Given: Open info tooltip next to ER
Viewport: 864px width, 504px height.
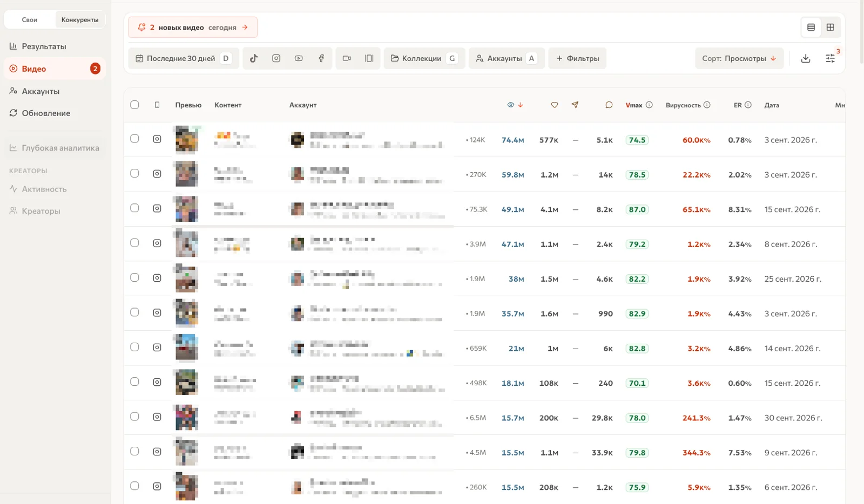Looking at the screenshot, I should (748, 105).
